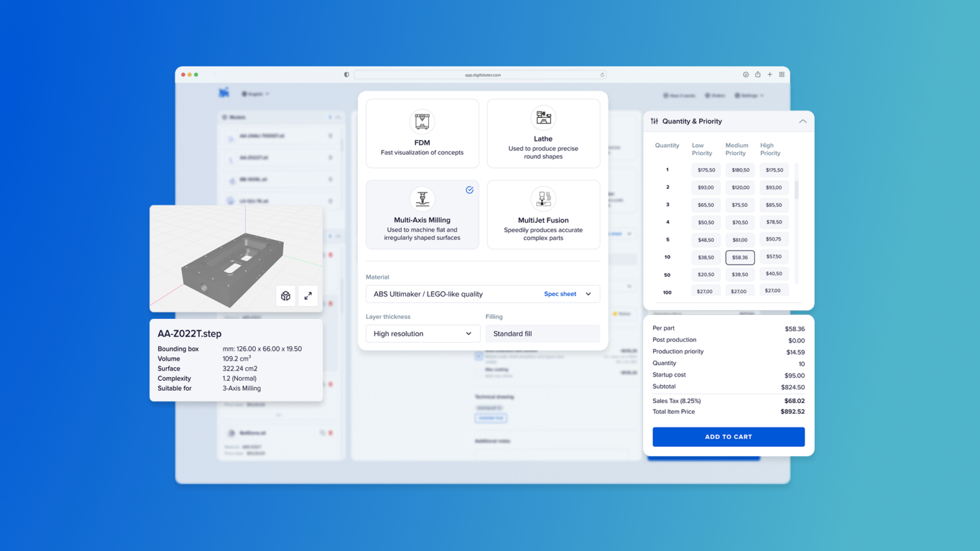The width and height of the screenshot is (980, 551).
Task: Expand the 3D model preview with fullscreen icon
Action: (308, 296)
